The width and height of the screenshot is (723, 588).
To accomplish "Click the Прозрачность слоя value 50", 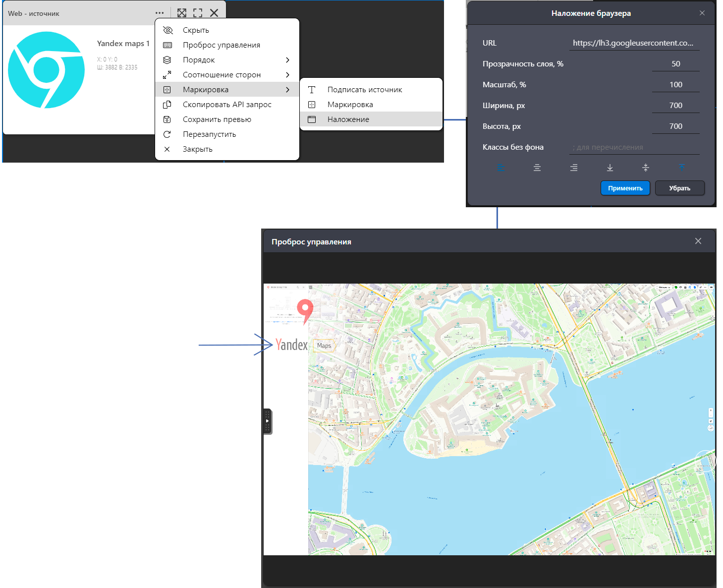I will pos(676,64).
